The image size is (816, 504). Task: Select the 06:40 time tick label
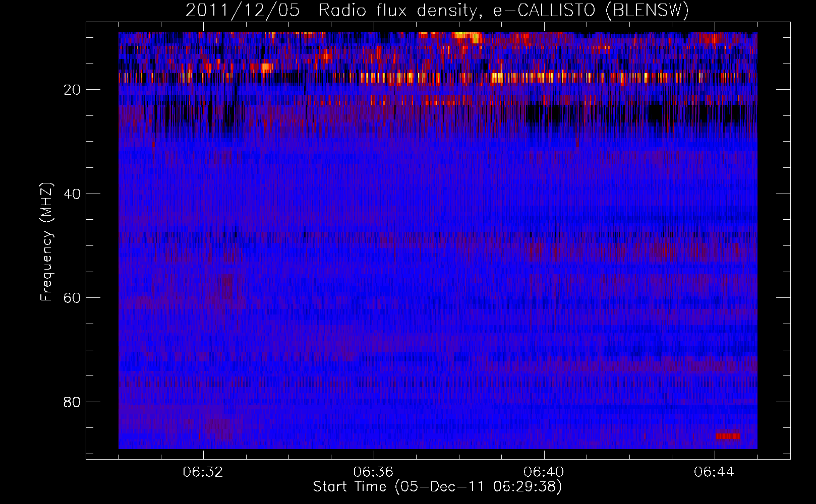coord(544,472)
